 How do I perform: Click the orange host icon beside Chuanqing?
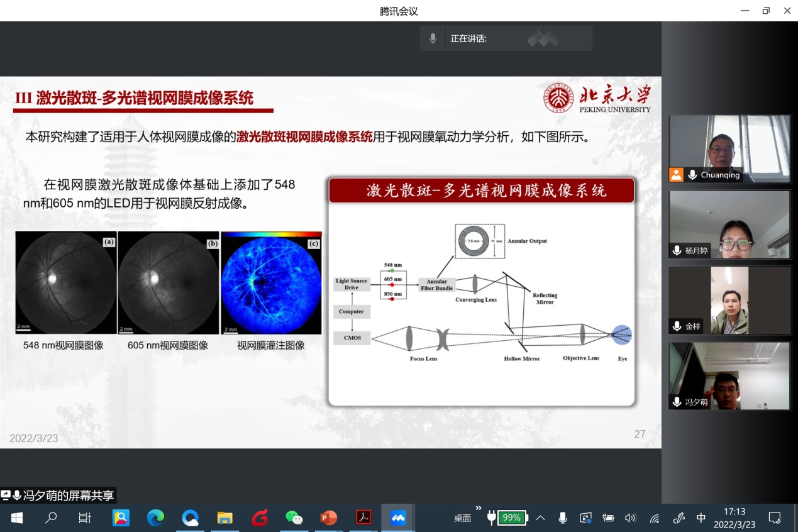pos(677,175)
